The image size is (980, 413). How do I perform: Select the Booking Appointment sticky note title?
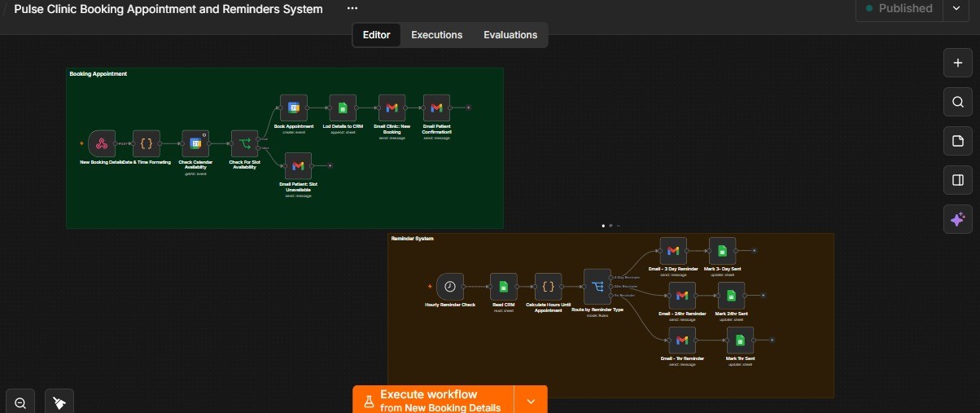tap(98, 74)
